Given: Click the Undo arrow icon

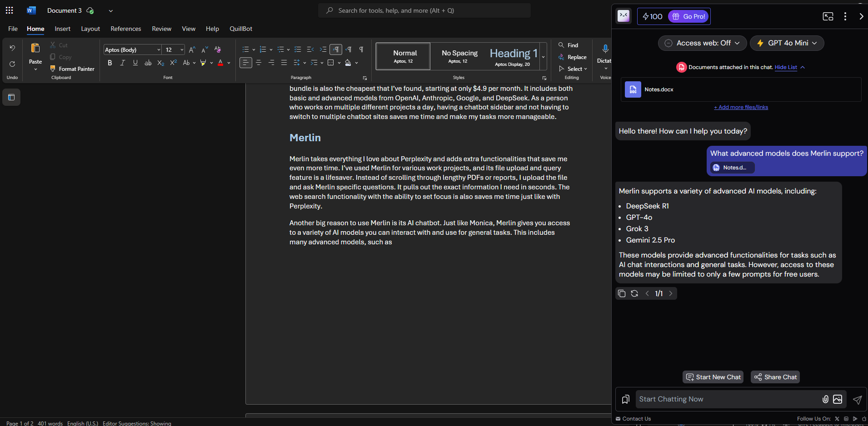Looking at the screenshot, I should 12,48.
